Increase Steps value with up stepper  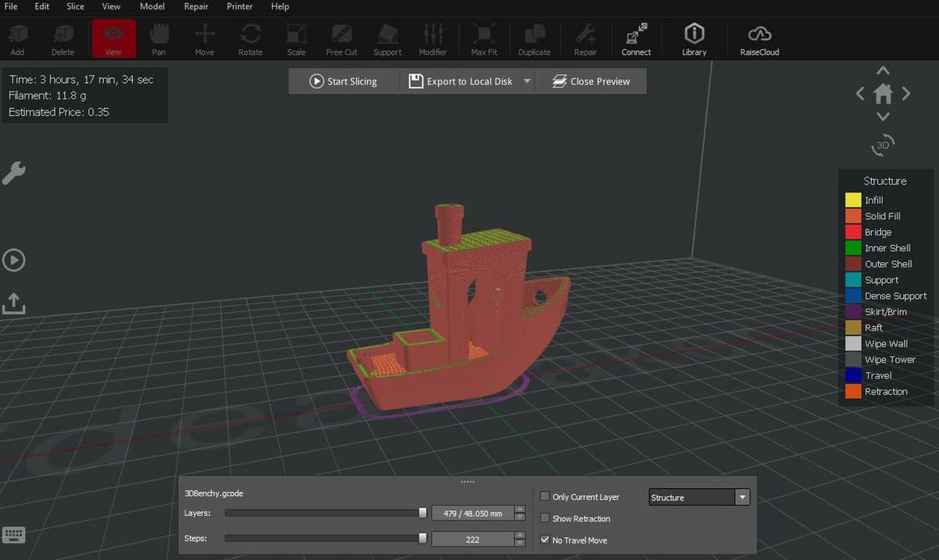[520, 535]
